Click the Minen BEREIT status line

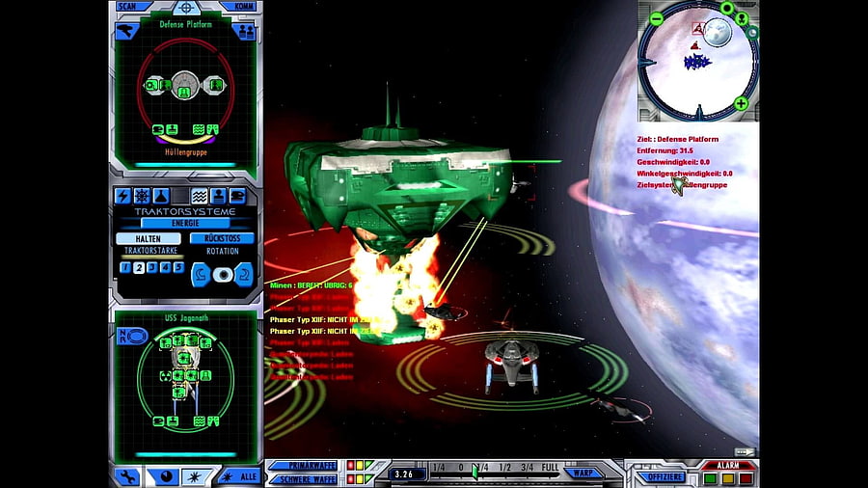pyautogui.click(x=312, y=285)
